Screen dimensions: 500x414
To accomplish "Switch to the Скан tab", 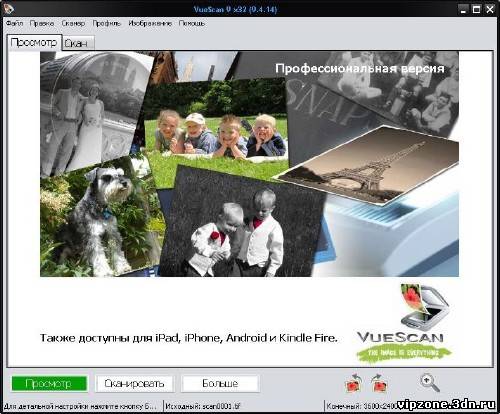I will [x=78, y=43].
